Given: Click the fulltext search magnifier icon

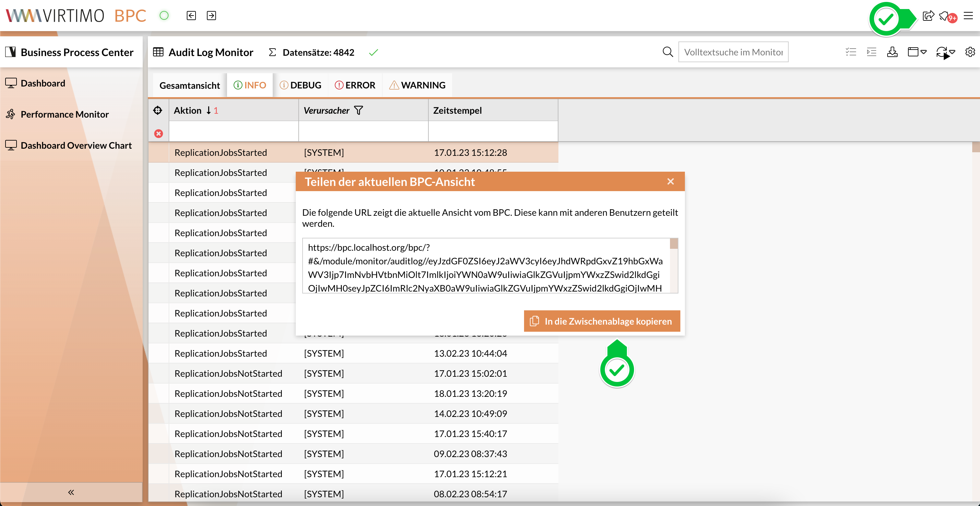Looking at the screenshot, I should click(x=668, y=52).
